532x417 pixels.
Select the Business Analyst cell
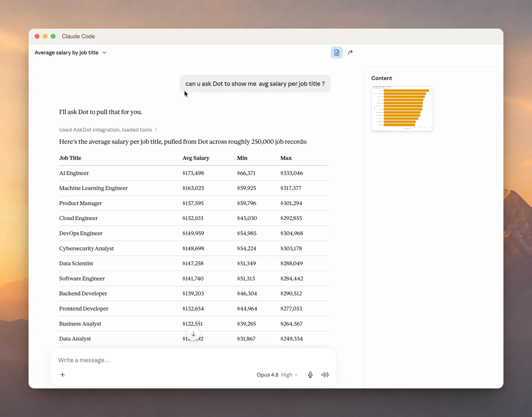[80, 323]
